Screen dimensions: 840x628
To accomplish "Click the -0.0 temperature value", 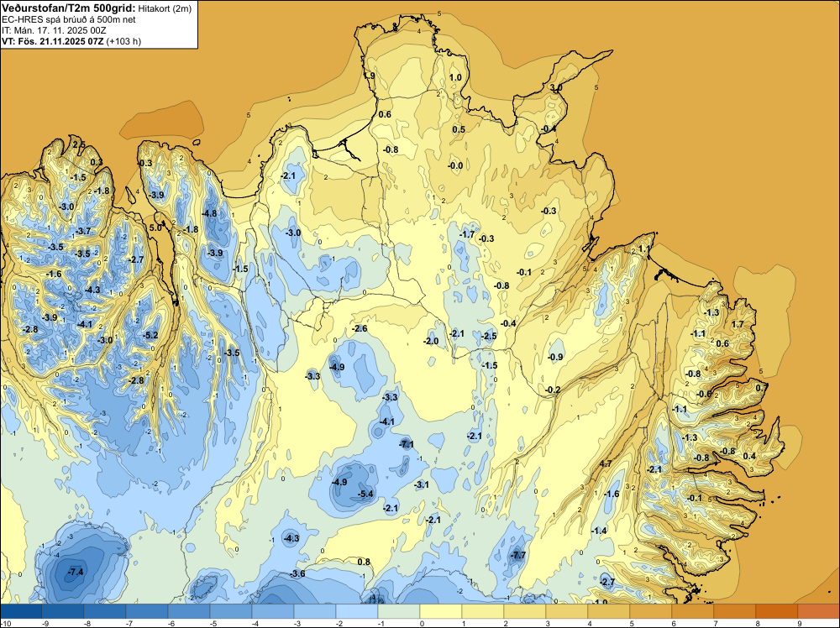I will pos(455,165).
